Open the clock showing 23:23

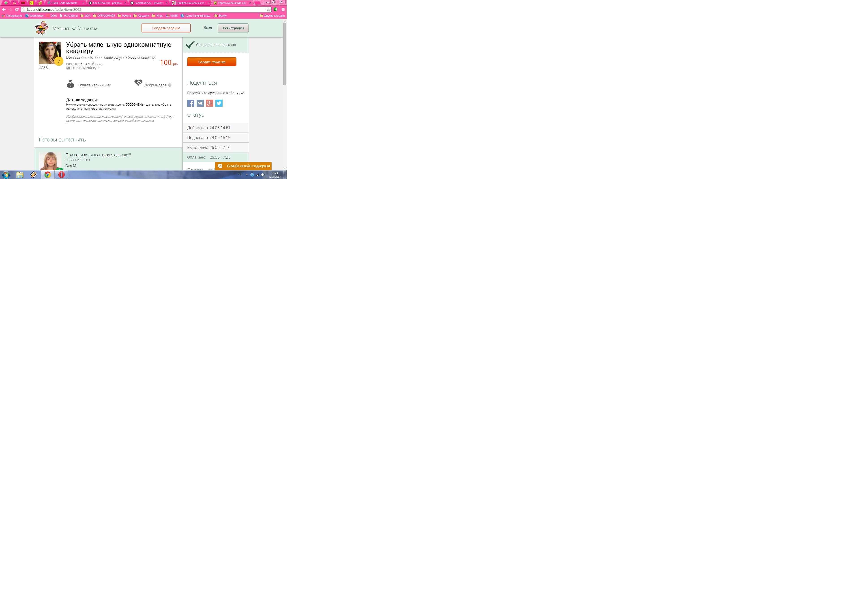click(275, 175)
